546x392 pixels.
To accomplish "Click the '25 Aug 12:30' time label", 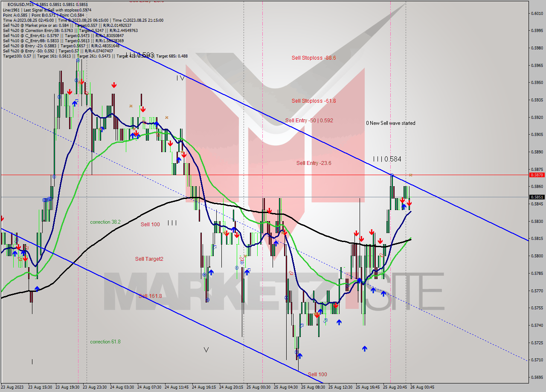I will [x=340, y=387].
